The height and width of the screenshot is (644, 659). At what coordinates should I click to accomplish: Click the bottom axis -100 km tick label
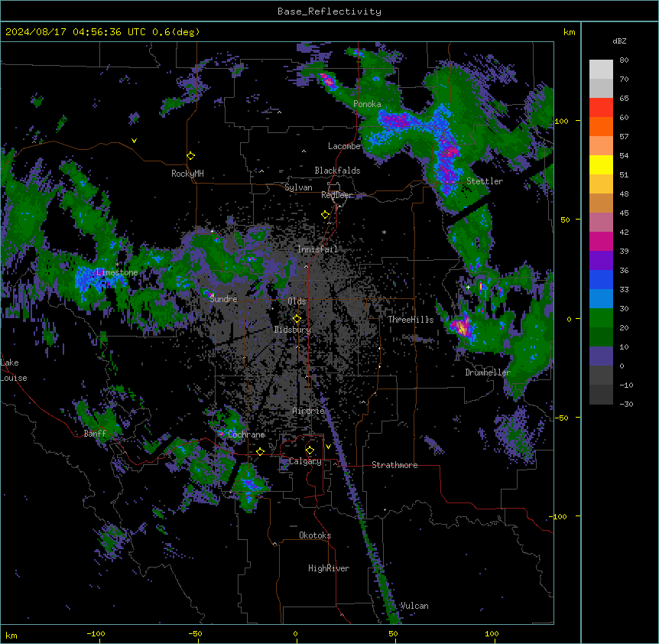[x=96, y=633]
